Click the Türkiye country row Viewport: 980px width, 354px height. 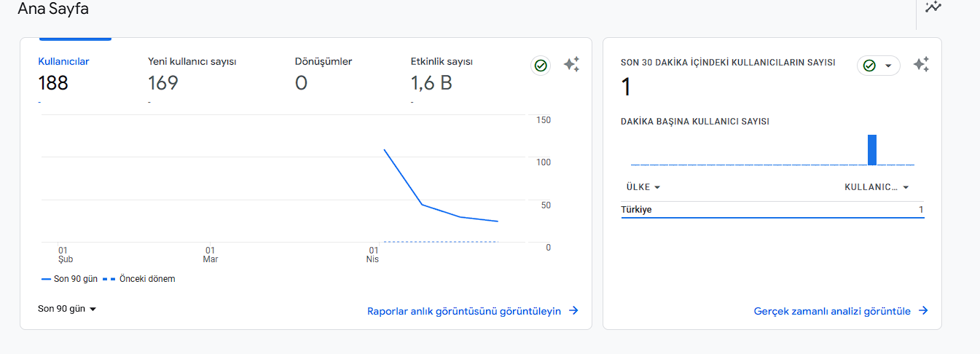click(772, 210)
